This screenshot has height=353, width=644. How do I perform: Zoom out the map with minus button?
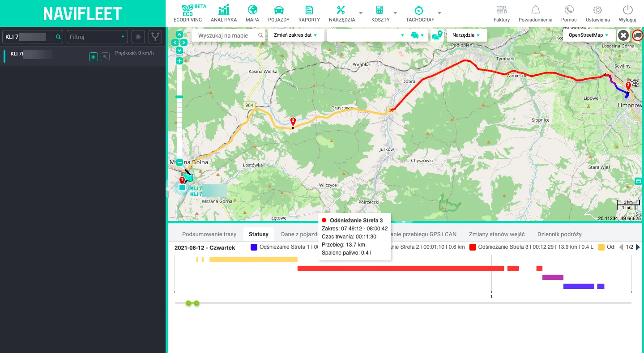(x=179, y=162)
